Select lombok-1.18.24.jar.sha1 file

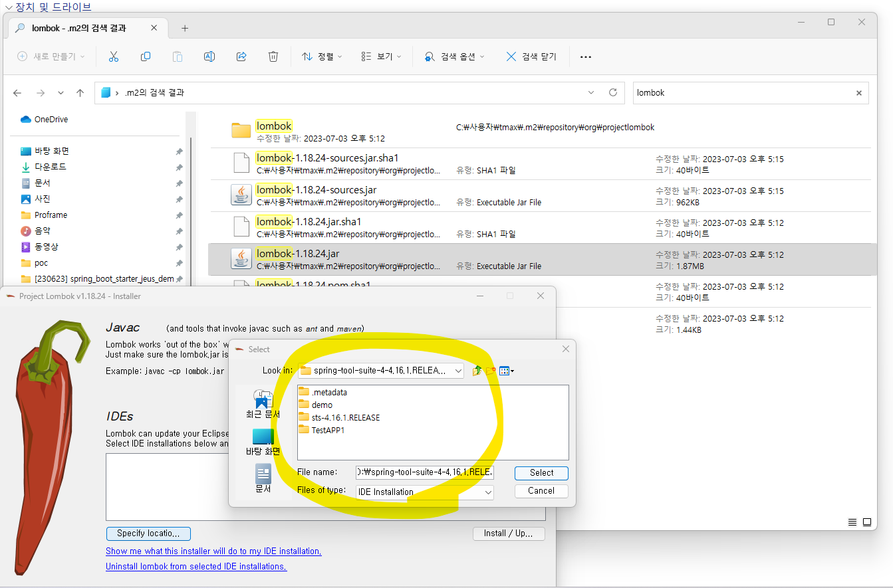(x=540, y=227)
